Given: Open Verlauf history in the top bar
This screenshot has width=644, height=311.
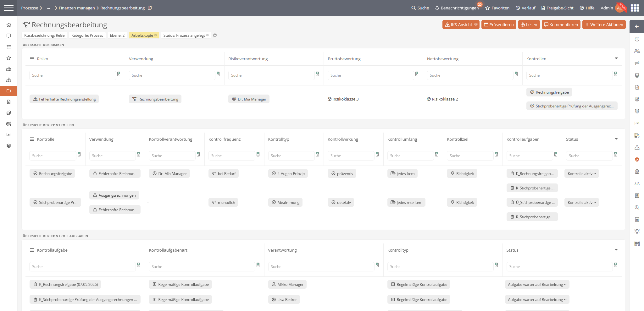Looking at the screenshot, I should [x=525, y=8].
